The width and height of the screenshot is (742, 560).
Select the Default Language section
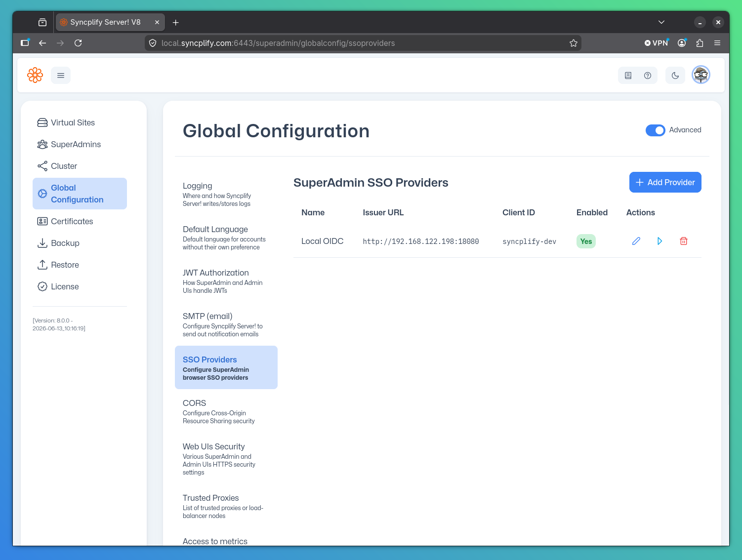click(226, 237)
